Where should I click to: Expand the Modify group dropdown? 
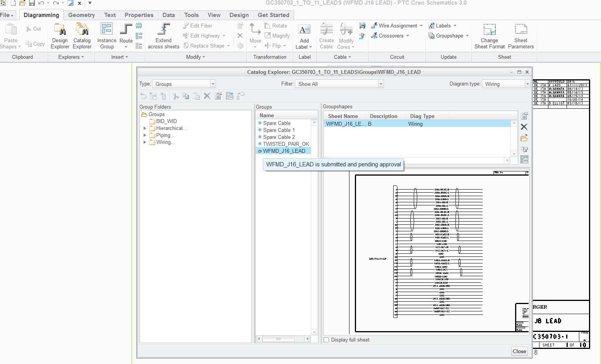click(x=195, y=57)
